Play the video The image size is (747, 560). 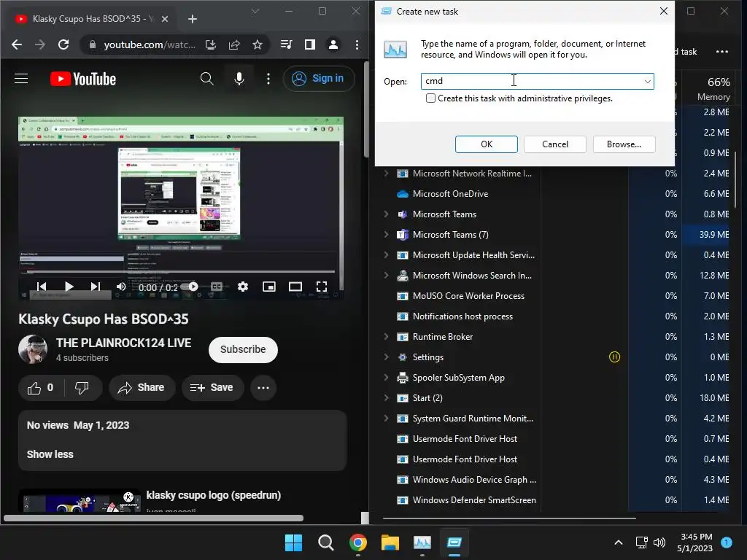coord(69,287)
